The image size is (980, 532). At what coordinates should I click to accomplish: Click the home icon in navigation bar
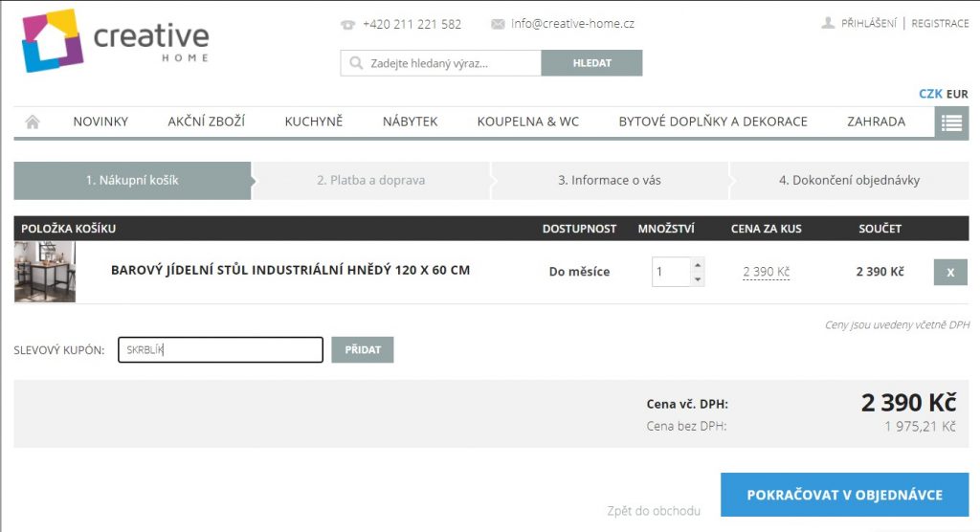pyautogui.click(x=33, y=122)
